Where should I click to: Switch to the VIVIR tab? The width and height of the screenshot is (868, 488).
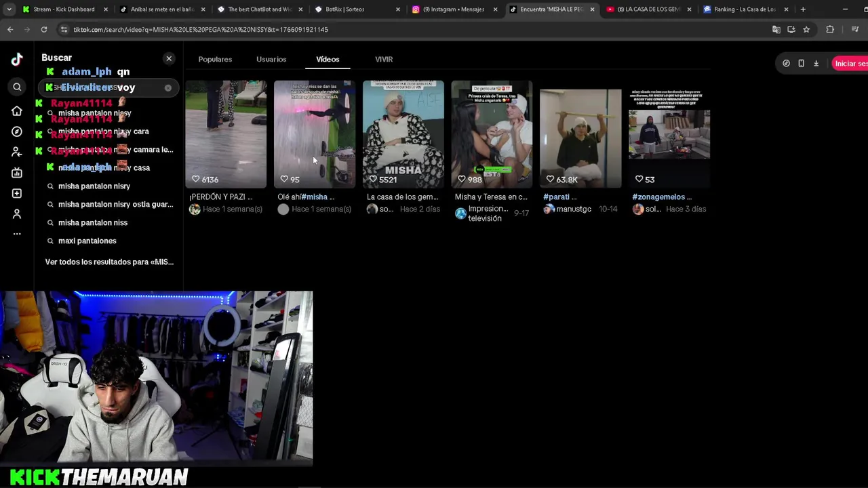tap(384, 59)
